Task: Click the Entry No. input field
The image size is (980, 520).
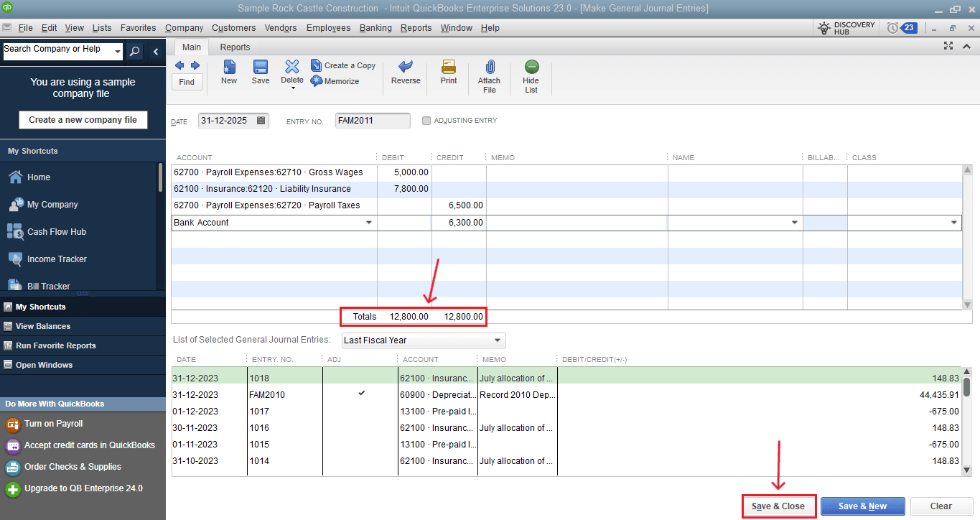Action: tap(372, 121)
